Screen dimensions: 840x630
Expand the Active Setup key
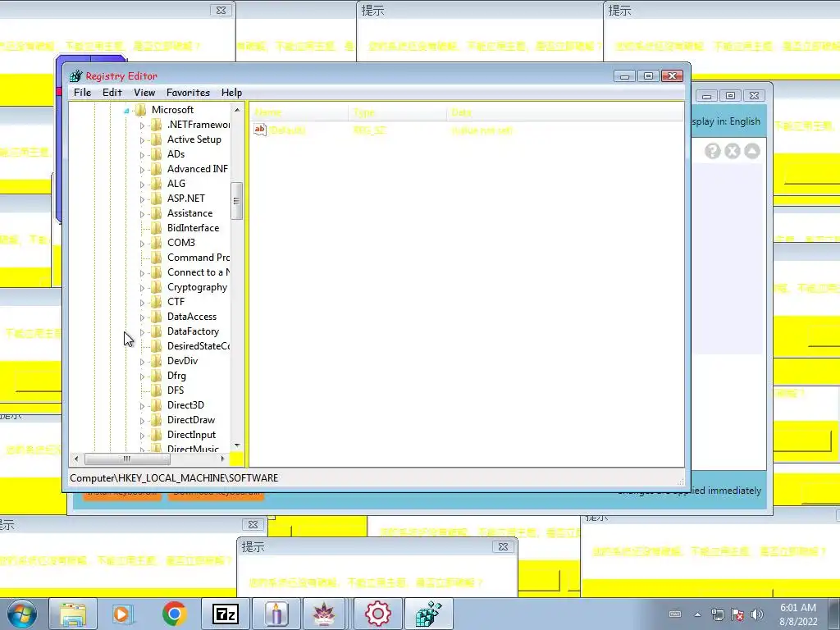(x=142, y=139)
